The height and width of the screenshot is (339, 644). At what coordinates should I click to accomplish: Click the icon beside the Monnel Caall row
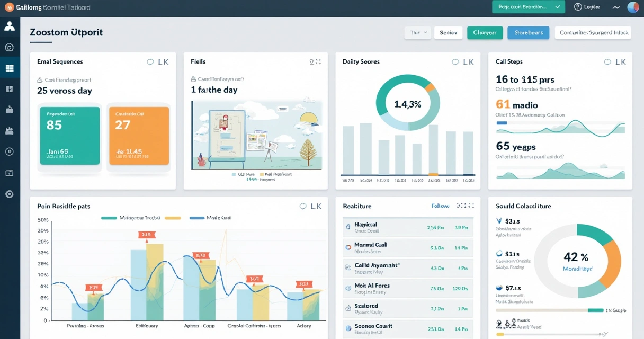pos(348,247)
